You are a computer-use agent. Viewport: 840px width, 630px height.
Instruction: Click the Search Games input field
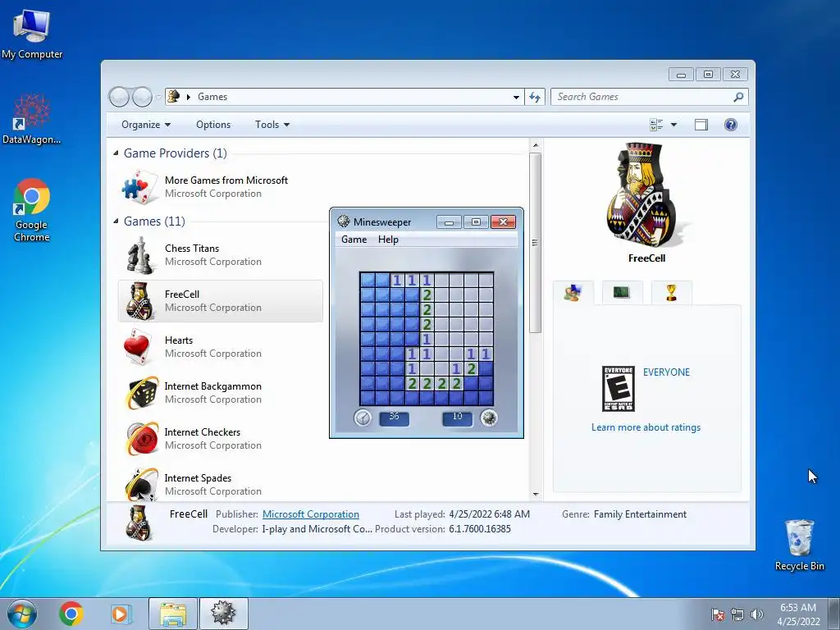(642, 97)
